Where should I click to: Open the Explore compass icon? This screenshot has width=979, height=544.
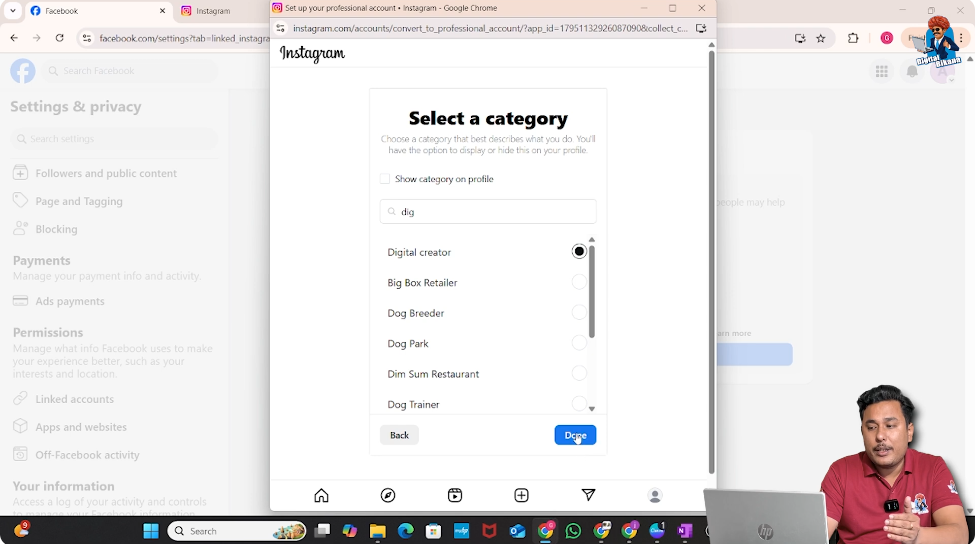point(388,495)
